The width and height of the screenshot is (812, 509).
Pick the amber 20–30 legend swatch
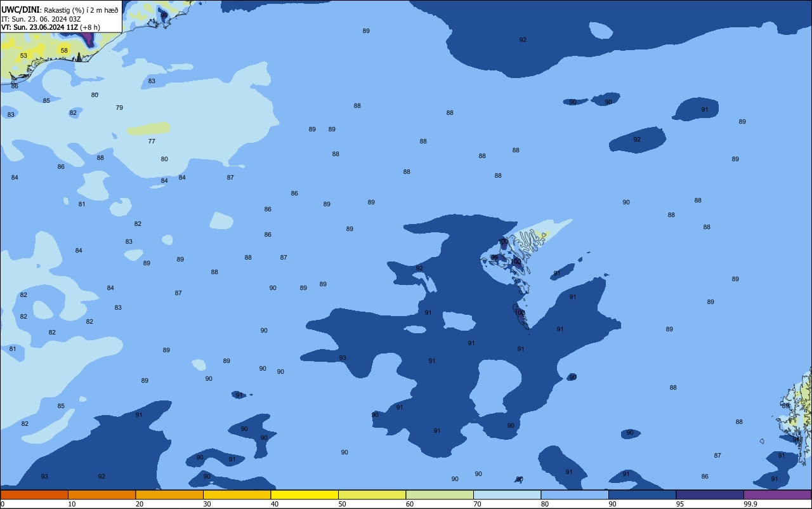coord(169,494)
